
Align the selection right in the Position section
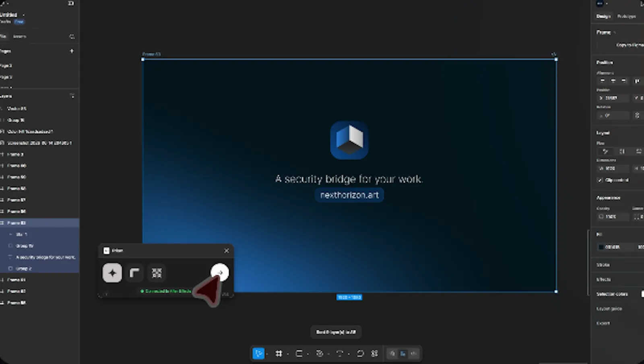[623, 81]
